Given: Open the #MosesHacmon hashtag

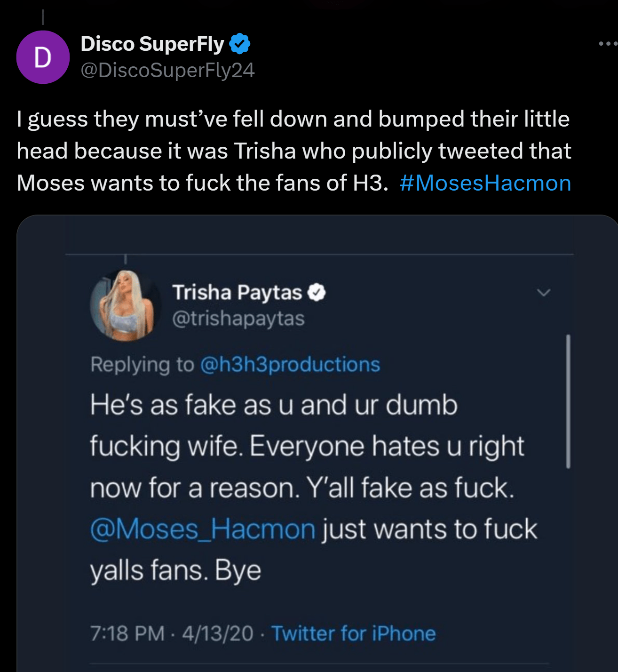Looking at the screenshot, I should tap(485, 183).
